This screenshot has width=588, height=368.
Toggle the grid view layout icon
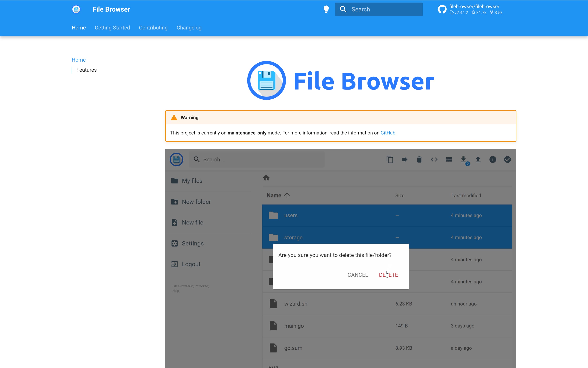[x=449, y=159]
